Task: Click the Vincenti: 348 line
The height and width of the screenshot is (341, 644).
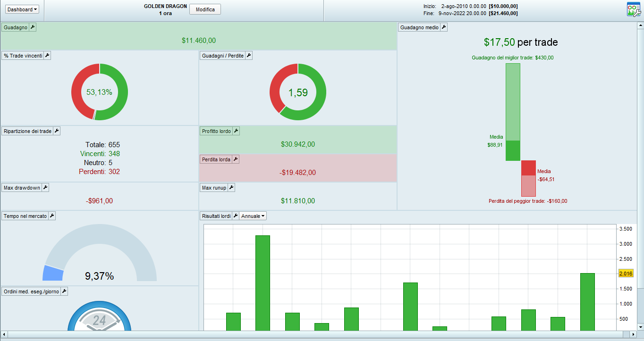Action: (100, 154)
